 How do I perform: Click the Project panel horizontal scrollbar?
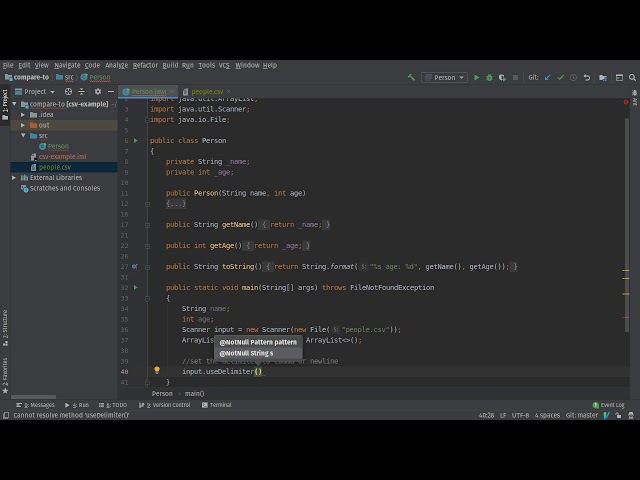pyautogui.click(x=33, y=397)
